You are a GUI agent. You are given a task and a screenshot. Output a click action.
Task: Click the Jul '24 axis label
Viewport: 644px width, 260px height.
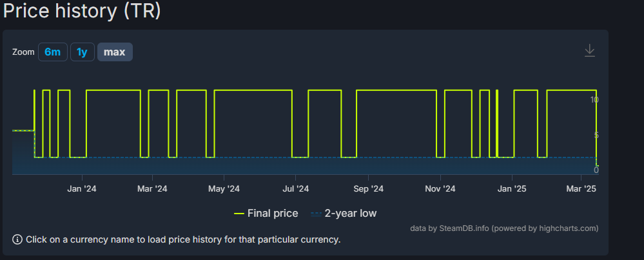pos(295,188)
